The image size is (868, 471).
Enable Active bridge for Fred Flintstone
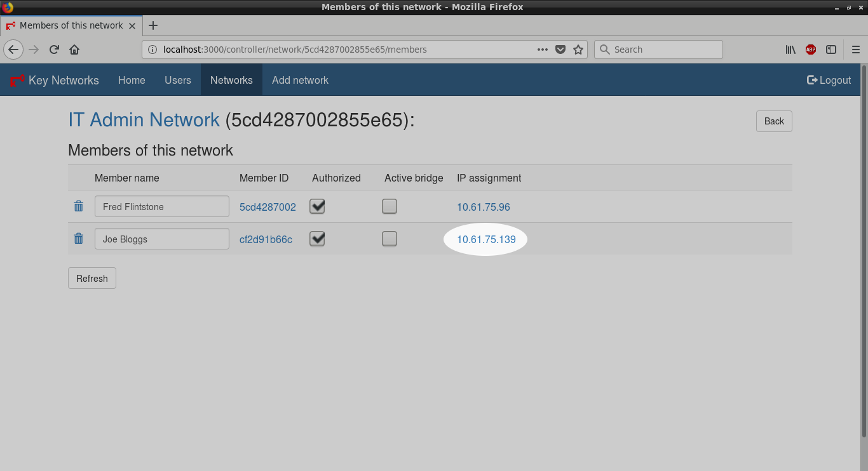390,206
